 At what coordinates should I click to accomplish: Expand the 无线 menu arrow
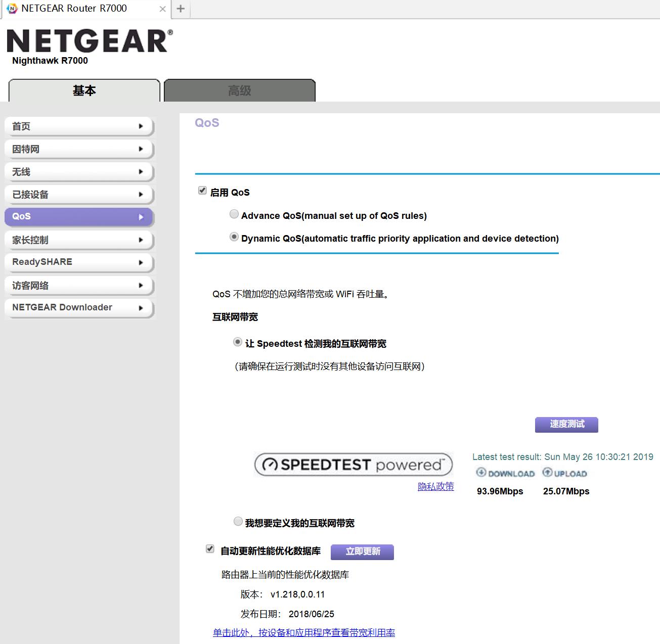tap(141, 172)
